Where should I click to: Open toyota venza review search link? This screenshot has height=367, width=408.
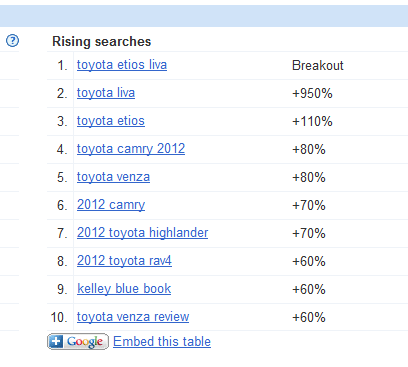point(133,317)
